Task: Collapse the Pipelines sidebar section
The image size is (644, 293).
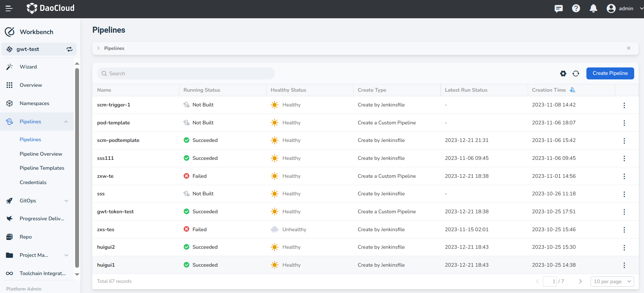Action: click(x=66, y=122)
